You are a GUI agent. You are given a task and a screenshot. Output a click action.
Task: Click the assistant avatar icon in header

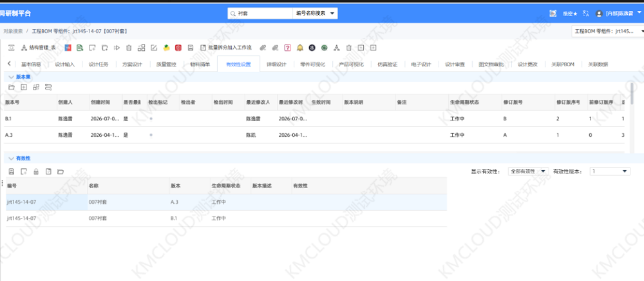click(553, 14)
